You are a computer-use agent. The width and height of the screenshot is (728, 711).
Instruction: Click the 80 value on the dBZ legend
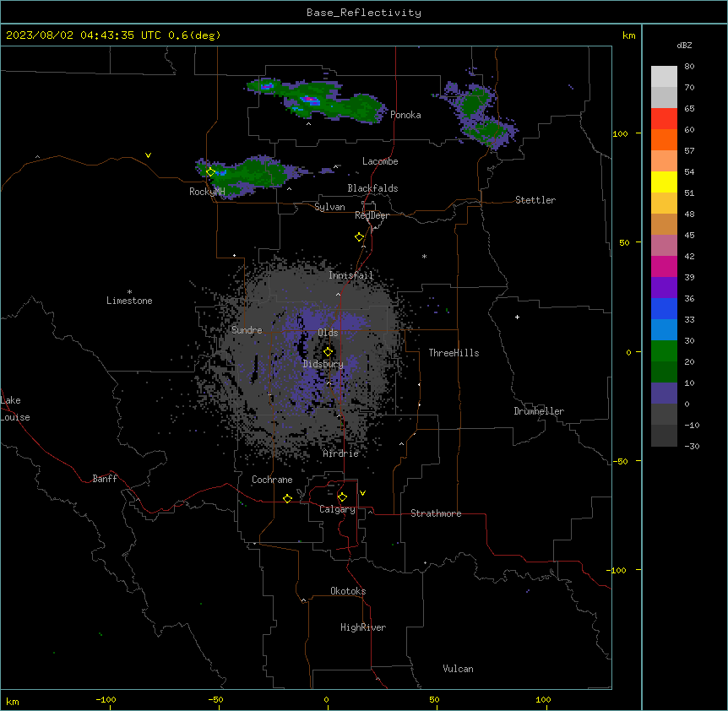coord(689,67)
